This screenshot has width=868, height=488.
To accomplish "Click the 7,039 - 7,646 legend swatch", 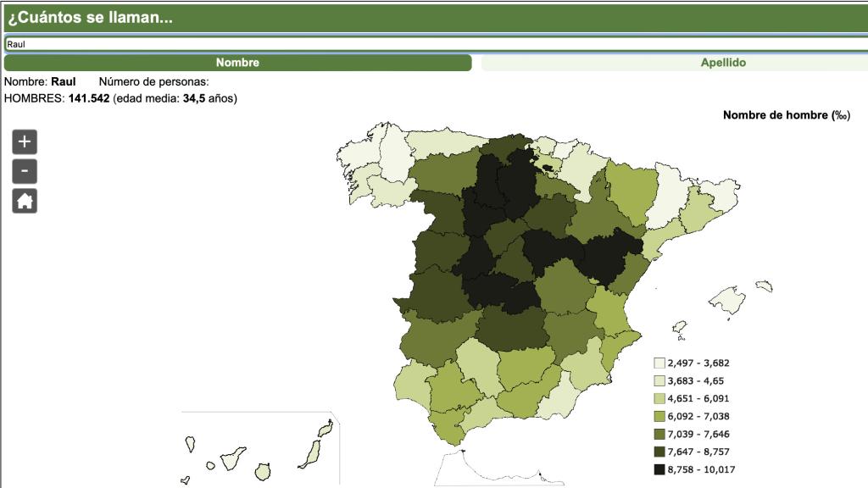I will point(659,434).
